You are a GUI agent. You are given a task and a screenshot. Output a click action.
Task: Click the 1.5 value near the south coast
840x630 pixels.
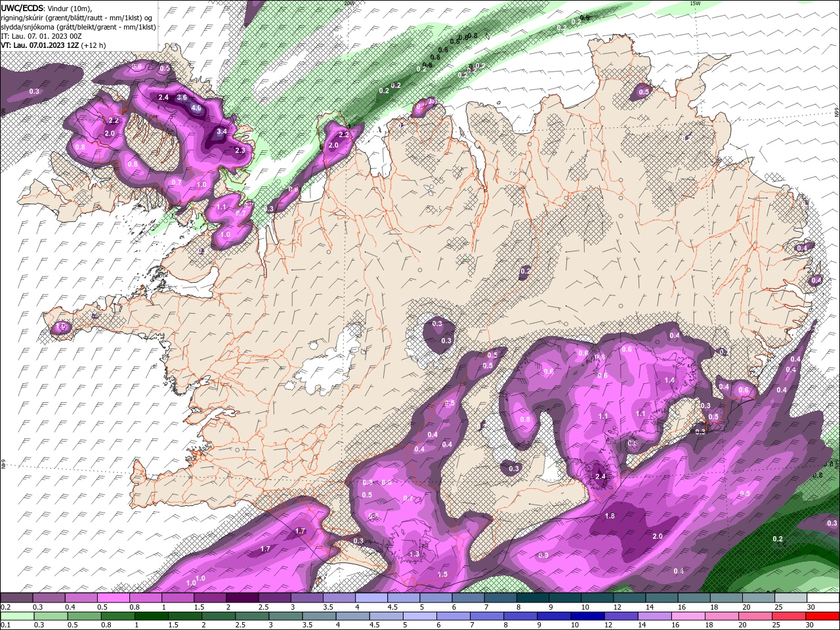pyautogui.click(x=442, y=574)
